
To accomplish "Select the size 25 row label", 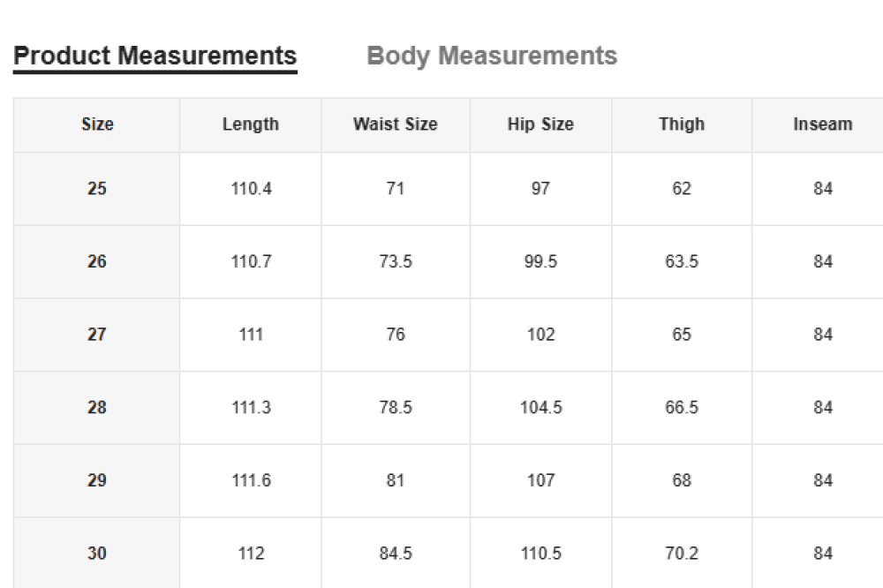I will [97, 189].
